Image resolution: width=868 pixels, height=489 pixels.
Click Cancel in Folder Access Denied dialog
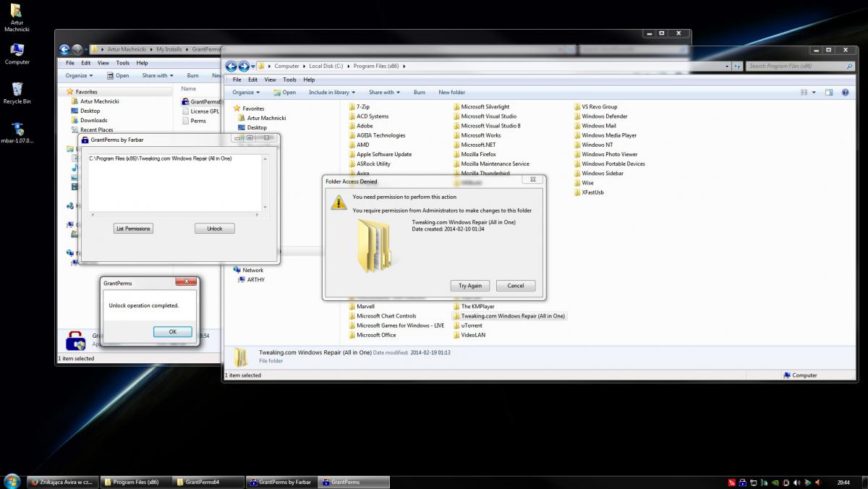click(516, 285)
